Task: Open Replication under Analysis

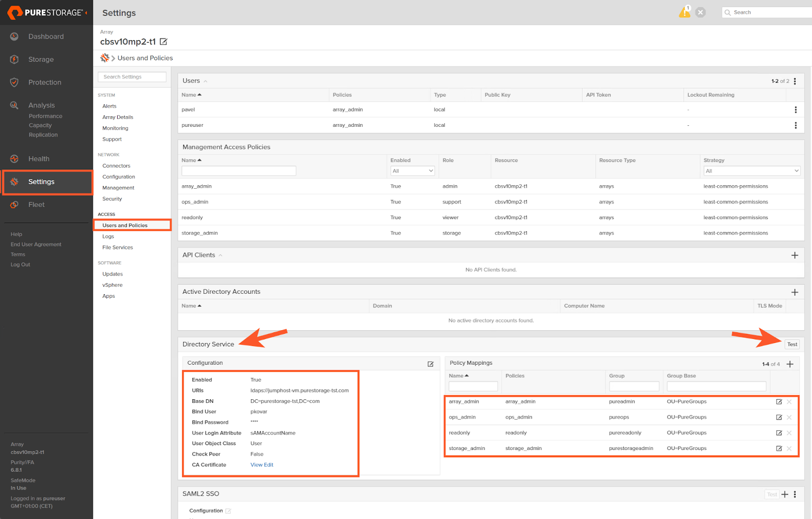Action: [x=43, y=135]
